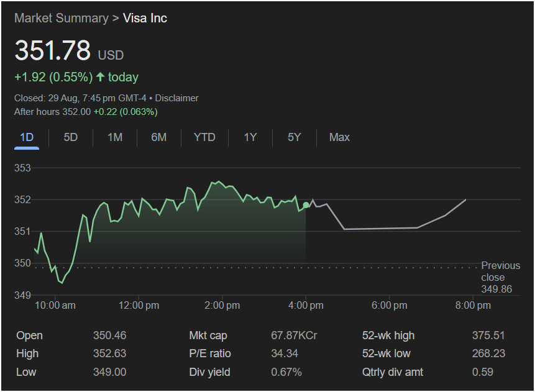Show the 6M price history tab
535x392 pixels.
pyautogui.click(x=159, y=137)
